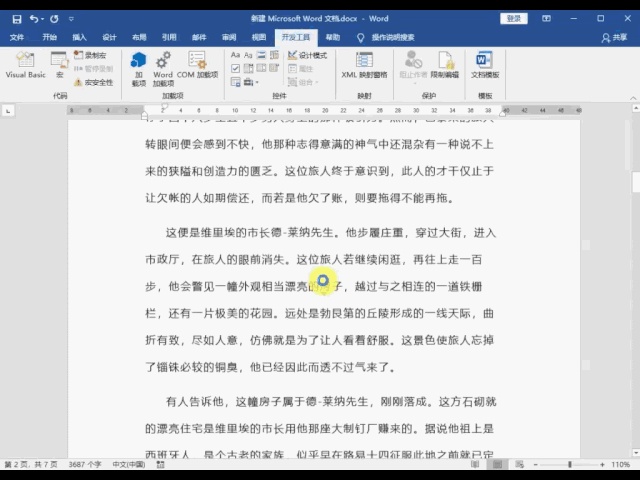Click the tab stop selector left of ruler

coord(8,111)
